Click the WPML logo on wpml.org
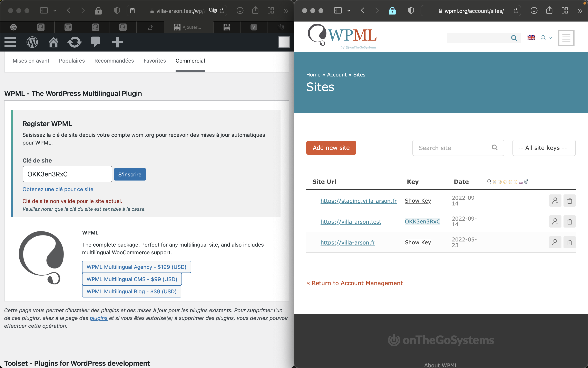 342,36
